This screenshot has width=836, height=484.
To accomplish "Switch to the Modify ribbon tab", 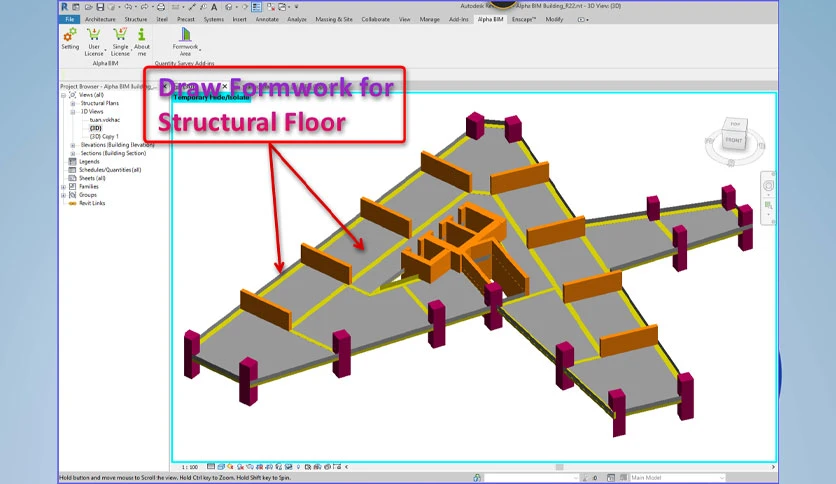I will (x=554, y=19).
